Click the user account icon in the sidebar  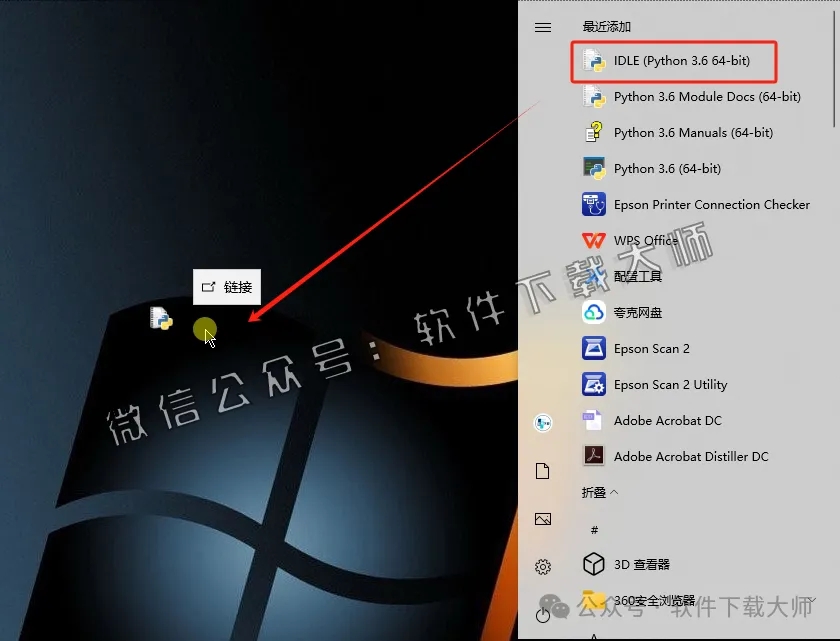pyautogui.click(x=543, y=424)
